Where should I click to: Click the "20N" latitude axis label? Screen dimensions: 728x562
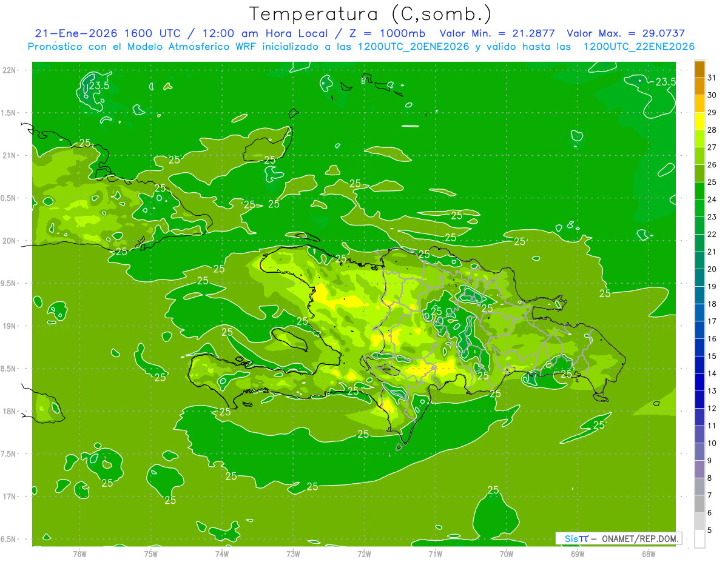[x=9, y=241]
